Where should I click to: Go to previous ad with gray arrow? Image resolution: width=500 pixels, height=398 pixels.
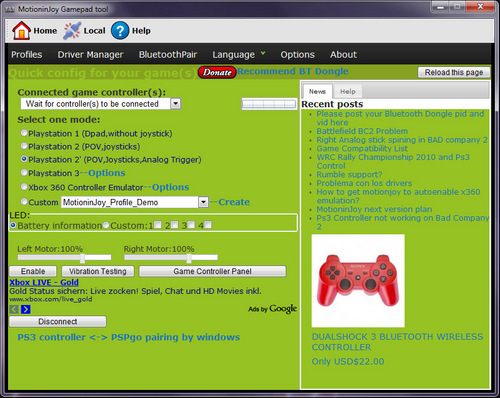[x=14, y=309]
